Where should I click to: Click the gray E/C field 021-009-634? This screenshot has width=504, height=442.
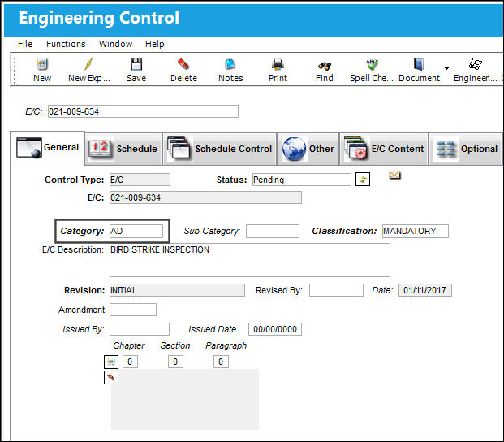point(205,197)
